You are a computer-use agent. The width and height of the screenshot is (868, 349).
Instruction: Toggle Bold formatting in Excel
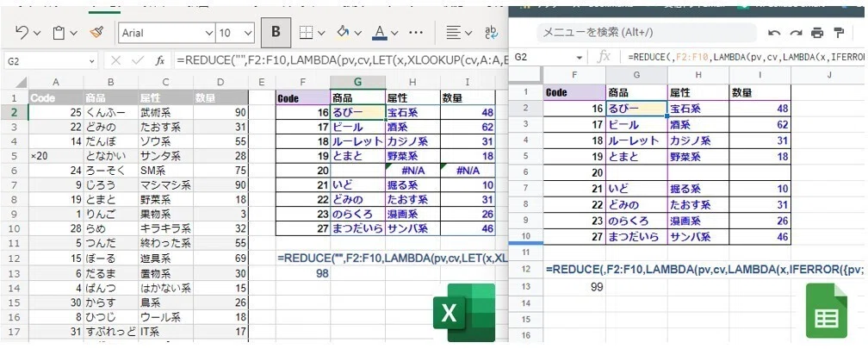(276, 33)
